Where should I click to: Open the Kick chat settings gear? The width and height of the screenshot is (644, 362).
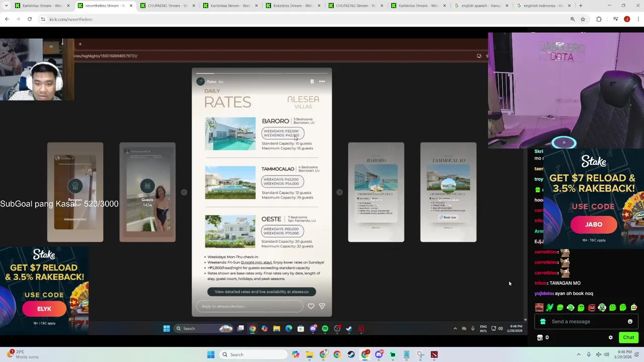[611, 338]
